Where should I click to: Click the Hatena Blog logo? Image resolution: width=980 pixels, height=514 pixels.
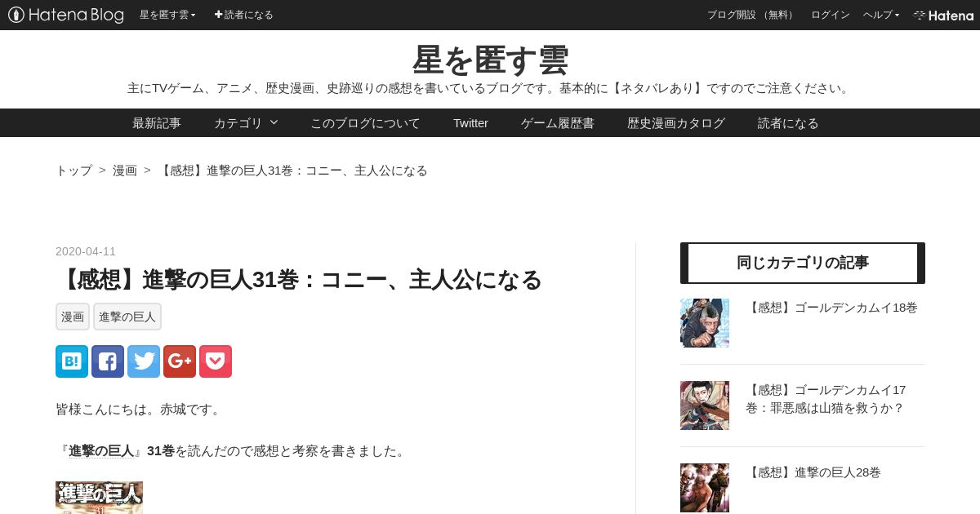(66, 15)
